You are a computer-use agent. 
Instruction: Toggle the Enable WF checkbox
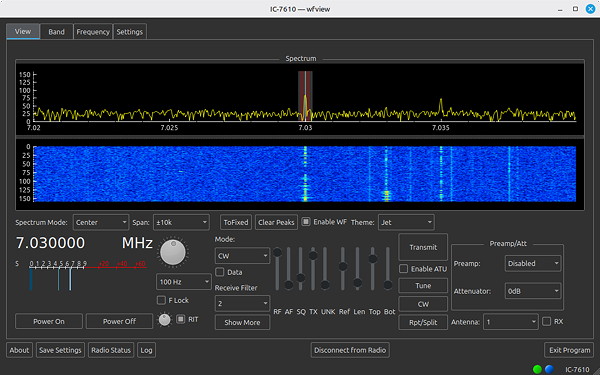click(306, 222)
